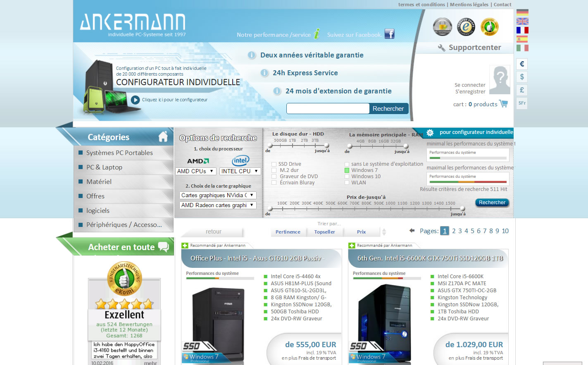Open the Facebook page icon
The width and height of the screenshot is (588, 365).
389,34
